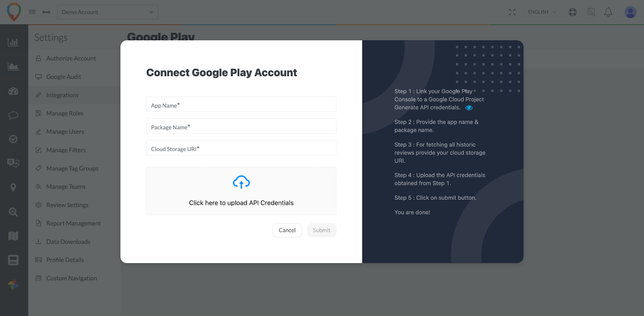Viewport: 644px width, 316px height.
Task: Click the fullscreen expand icon in header
Action: pyautogui.click(x=512, y=12)
